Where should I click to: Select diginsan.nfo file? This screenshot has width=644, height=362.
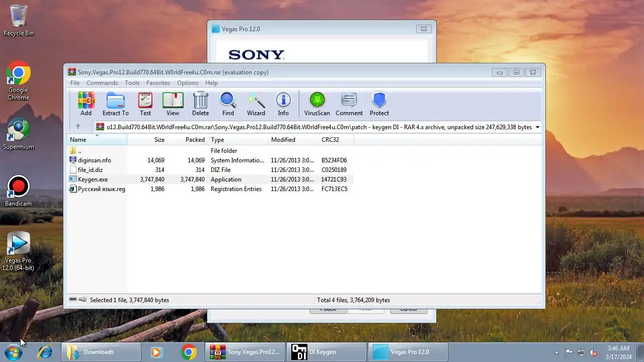(210, 160)
